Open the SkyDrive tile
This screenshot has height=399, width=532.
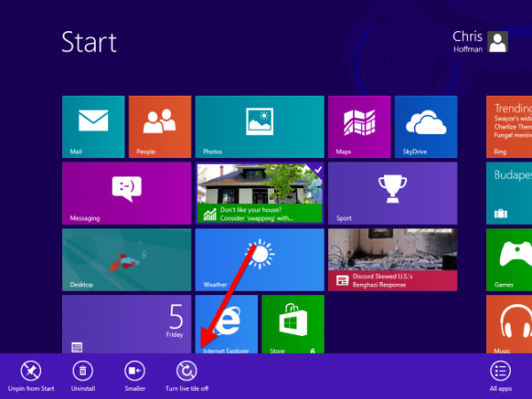pos(426,127)
